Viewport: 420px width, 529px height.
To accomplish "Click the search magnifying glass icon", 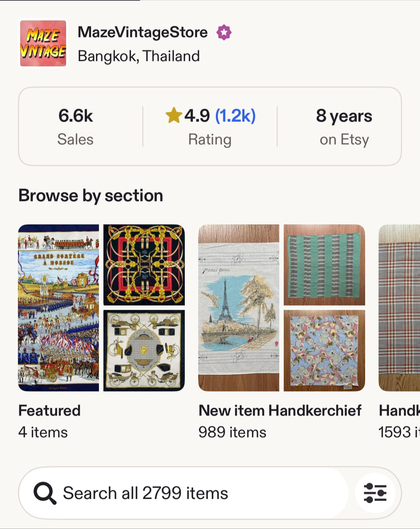I will tap(45, 493).
